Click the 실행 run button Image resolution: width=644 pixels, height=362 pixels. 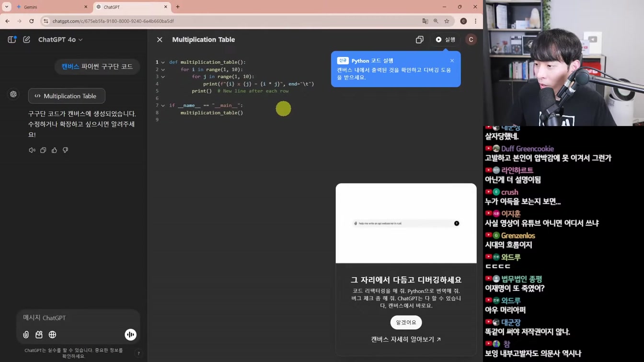click(446, 40)
